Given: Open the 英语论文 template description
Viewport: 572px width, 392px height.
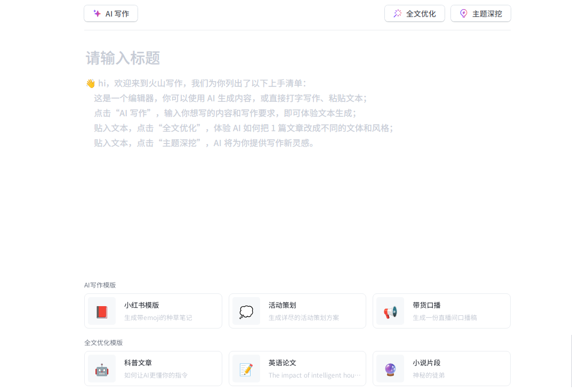Looking at the screenshot, I should (x=314, y=375).
